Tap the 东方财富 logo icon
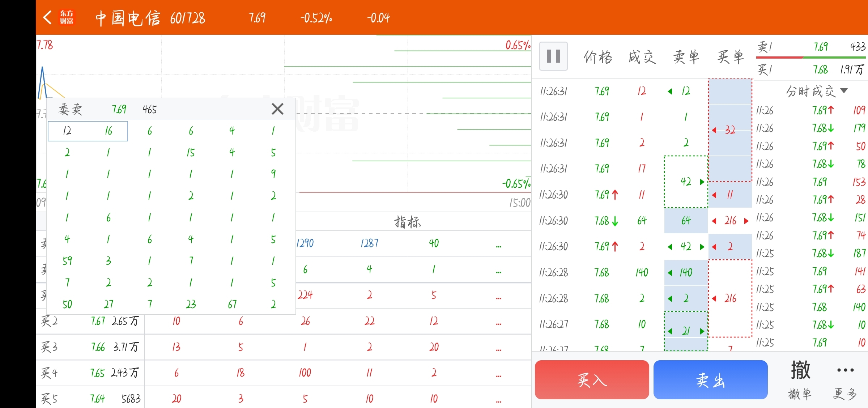The height and width of the screenshot is (408, 868). pos(67,17)
